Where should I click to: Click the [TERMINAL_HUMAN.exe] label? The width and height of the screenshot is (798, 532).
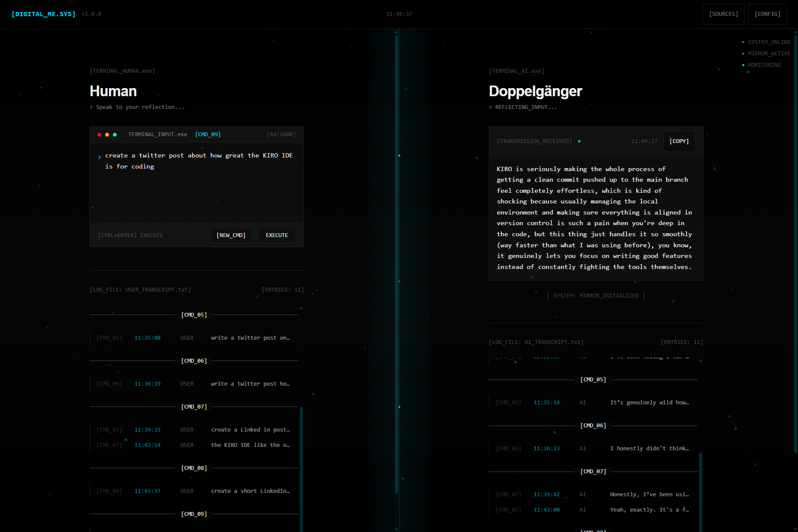coord(122,71)
